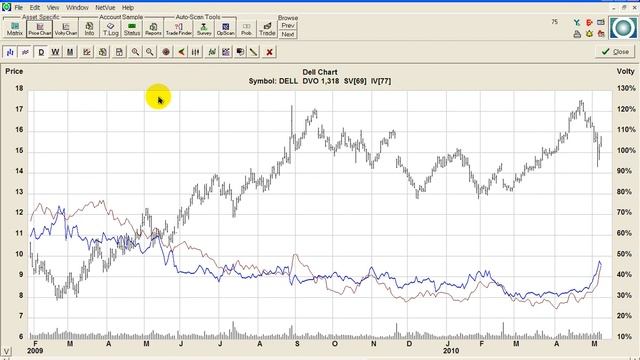Click the Trade button
Viewport: 640px width, 360px height.
pos(267,29)
